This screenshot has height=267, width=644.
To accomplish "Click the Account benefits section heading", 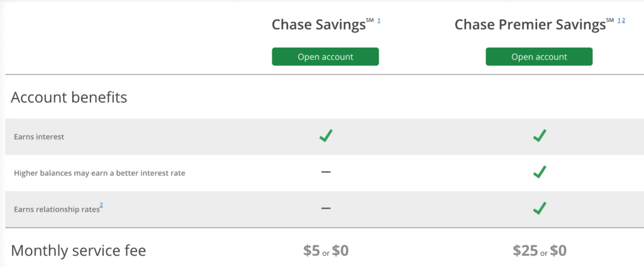I will pyautogui.click(x=69, y=97).
